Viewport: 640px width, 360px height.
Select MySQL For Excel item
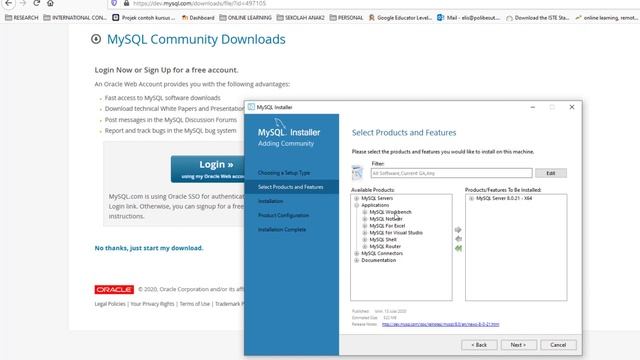pos(387,226)
